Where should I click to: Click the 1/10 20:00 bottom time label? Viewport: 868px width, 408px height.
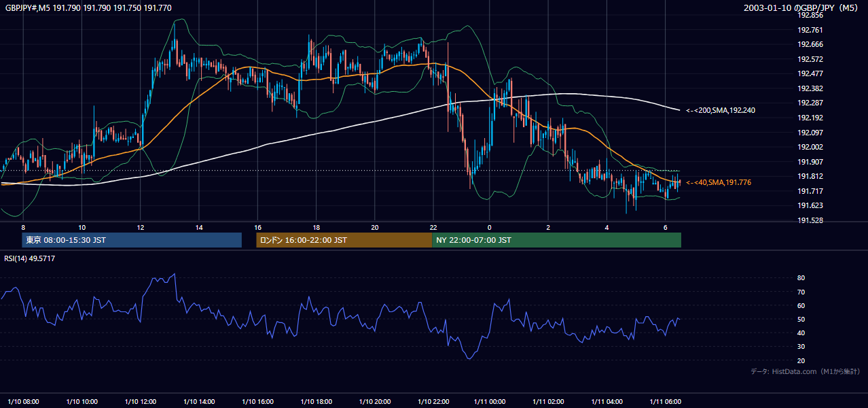[374, 401]
